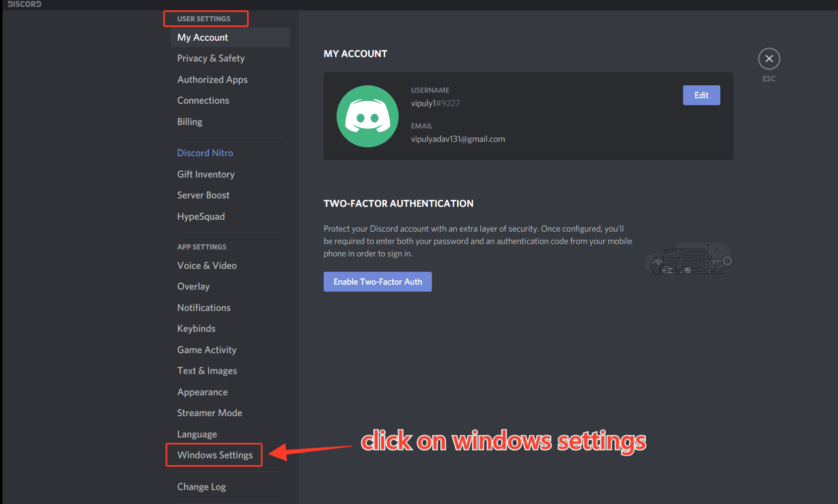This screenshot has width=838, height=504.
Task: Click the TWO-FACTOR AUTHENTICATION heading
Action: coord(399,203)
